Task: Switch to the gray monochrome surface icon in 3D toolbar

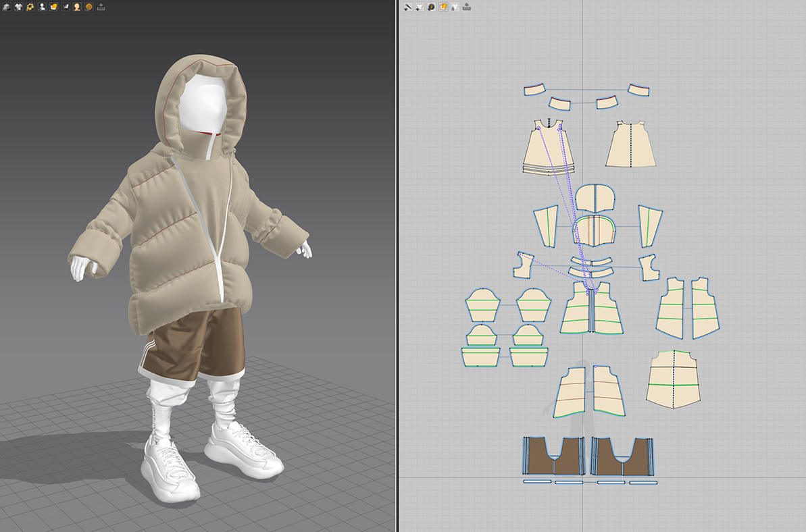Action: point(66,7)
